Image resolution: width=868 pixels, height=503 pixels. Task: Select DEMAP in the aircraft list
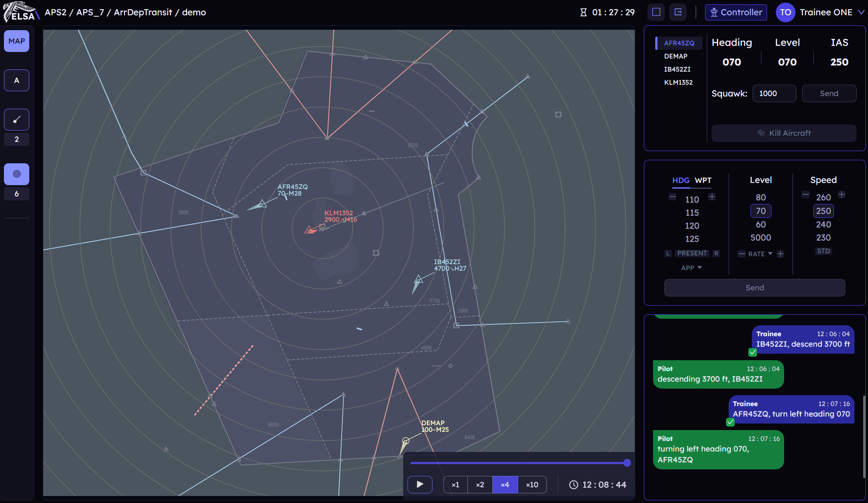(x=676, y=56)
